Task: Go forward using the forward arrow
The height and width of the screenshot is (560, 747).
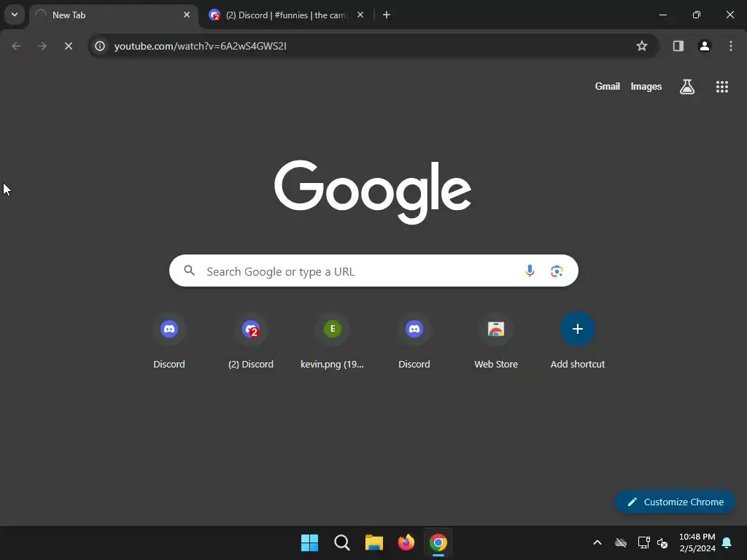Action: pos(42,46)
